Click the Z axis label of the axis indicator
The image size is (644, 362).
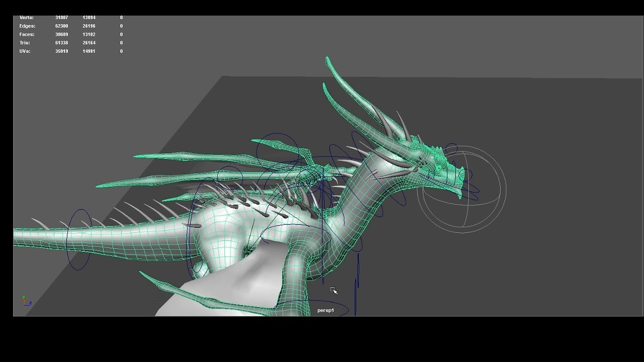coord(31,303)
